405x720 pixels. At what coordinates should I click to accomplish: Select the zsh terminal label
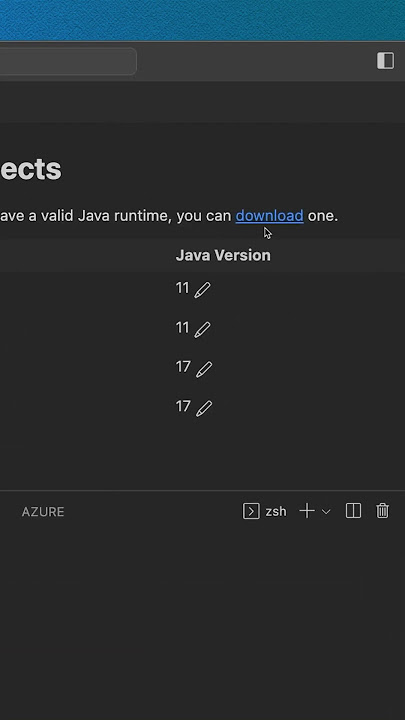[276, 511]
